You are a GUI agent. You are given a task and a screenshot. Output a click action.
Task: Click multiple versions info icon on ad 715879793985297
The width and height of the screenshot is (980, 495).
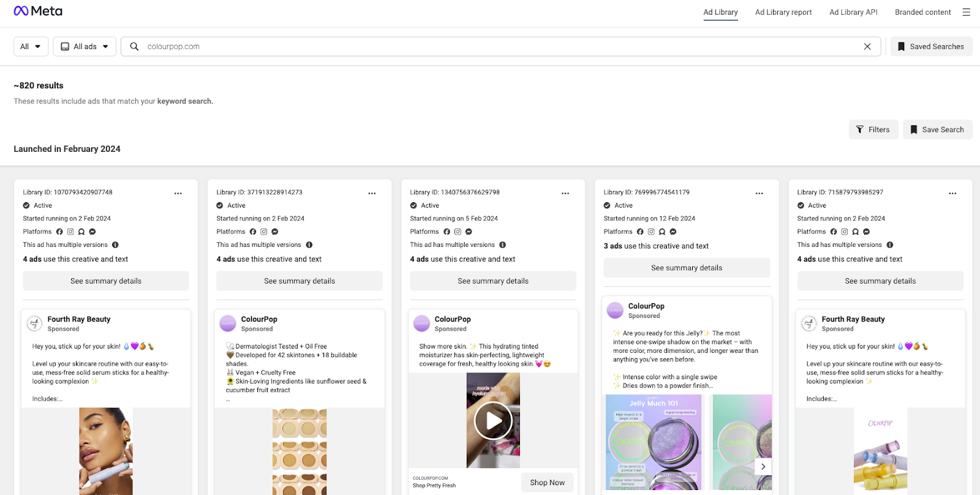[x=890, y=245]
